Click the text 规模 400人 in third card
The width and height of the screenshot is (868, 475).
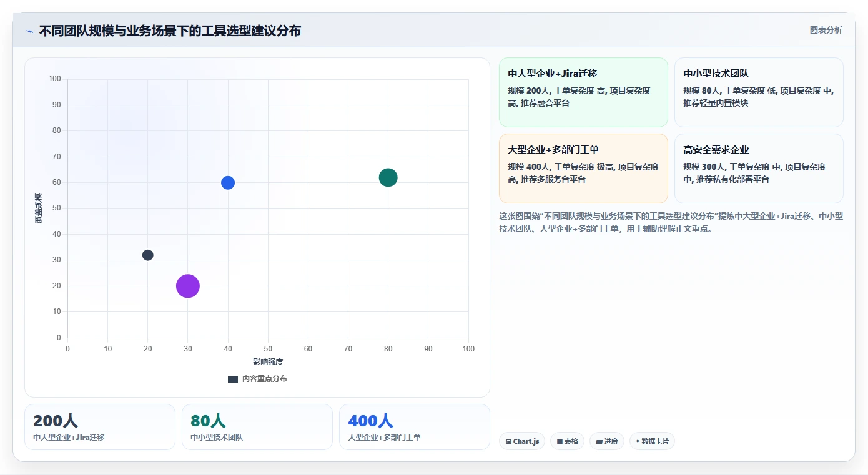528,167
